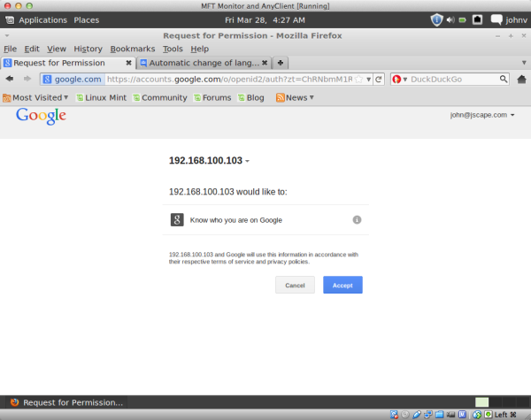531x420 pixels.
Task: Click the Accept button
Action: 342,285
